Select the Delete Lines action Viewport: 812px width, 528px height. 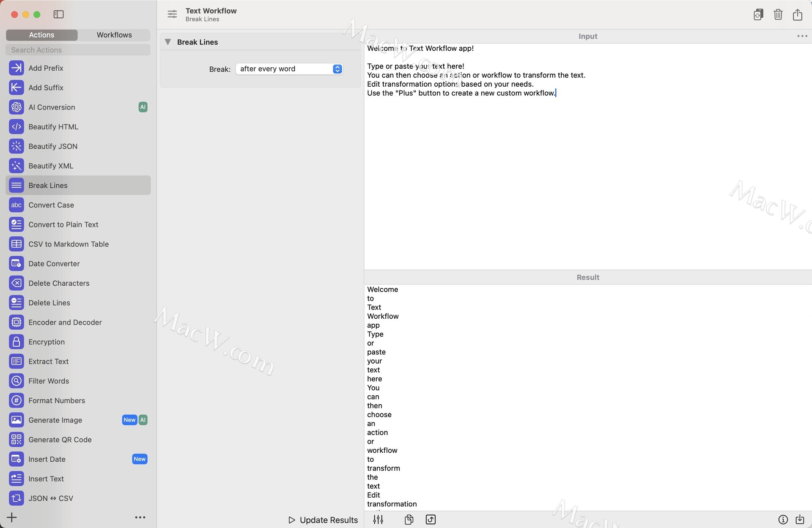(x=78, y=303)
